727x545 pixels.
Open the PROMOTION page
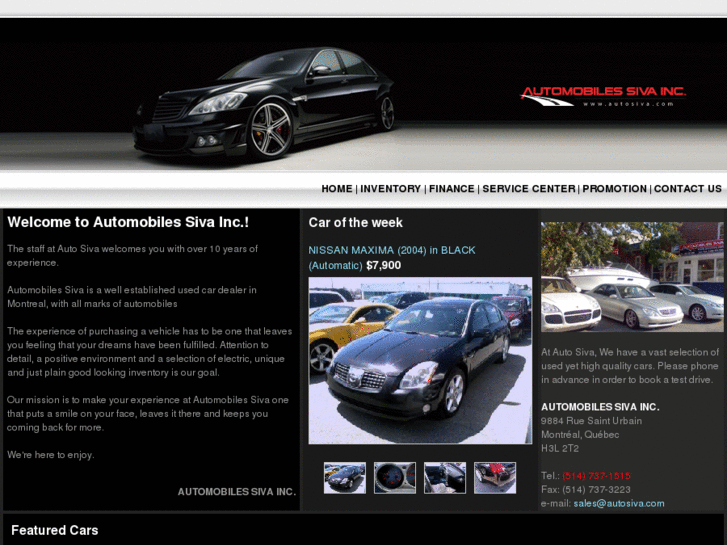pyautogui.click(x=614, y=189)
